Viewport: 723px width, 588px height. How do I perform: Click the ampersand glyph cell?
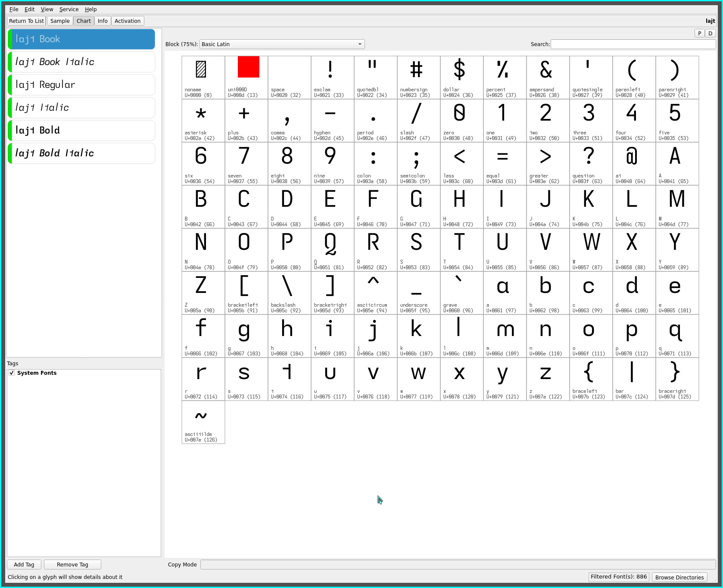(548, 78)
